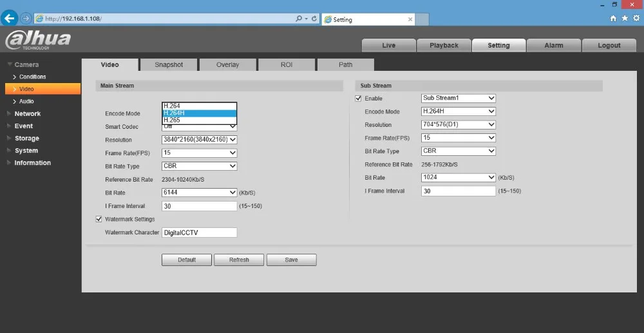Image resolution: width=644 pixels, height=333 pixels.
Task: Switch to the Live tab
Action: [388, 45]
